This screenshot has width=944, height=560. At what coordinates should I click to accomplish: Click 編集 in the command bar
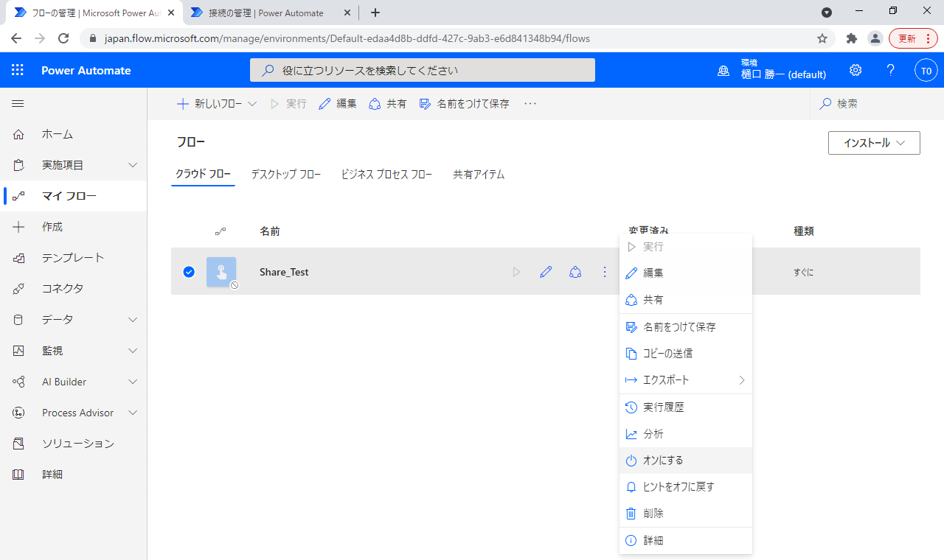(x=338, y=104)
